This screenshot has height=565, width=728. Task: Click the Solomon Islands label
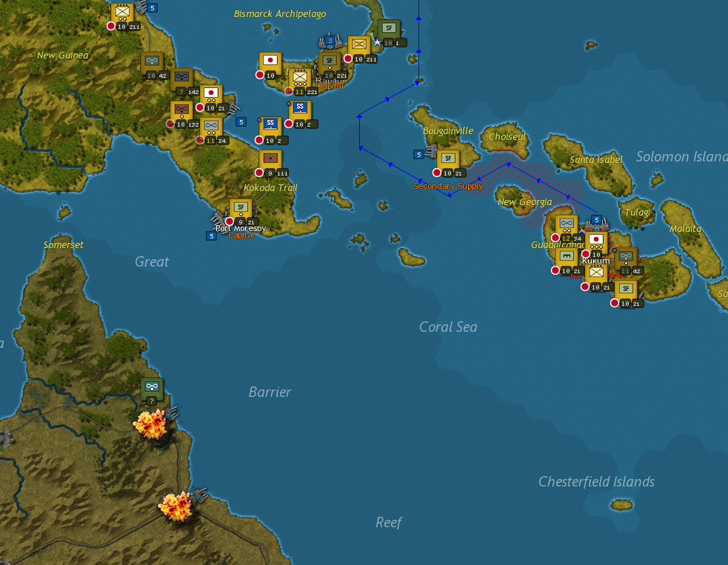click(681, 157)
